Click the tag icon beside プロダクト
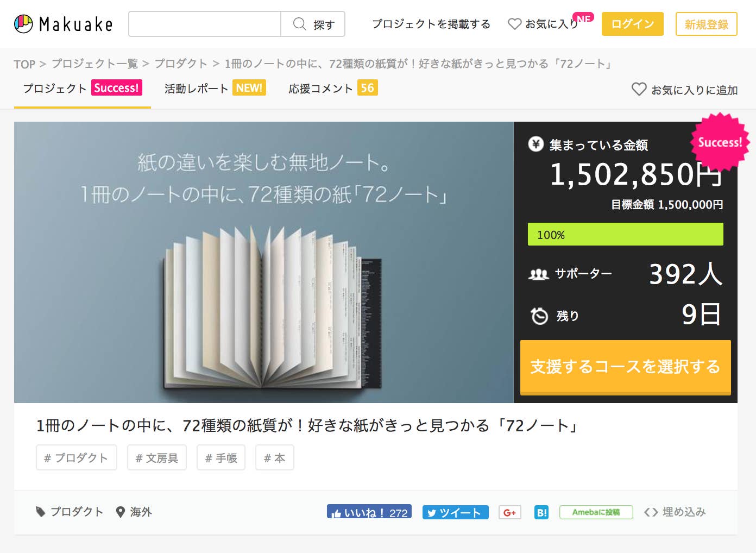The width and height of the screenshot is (756, 553). [40, 512]
